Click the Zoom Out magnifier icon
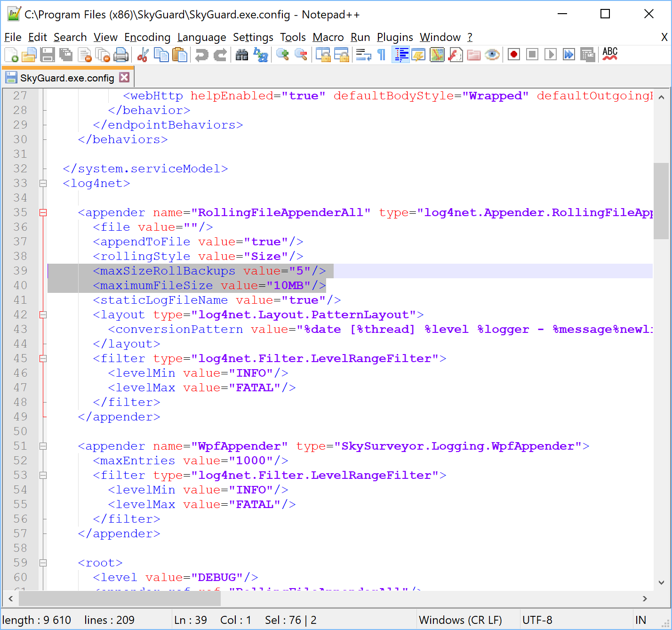672x630 pixels. [x=301, y=55]
